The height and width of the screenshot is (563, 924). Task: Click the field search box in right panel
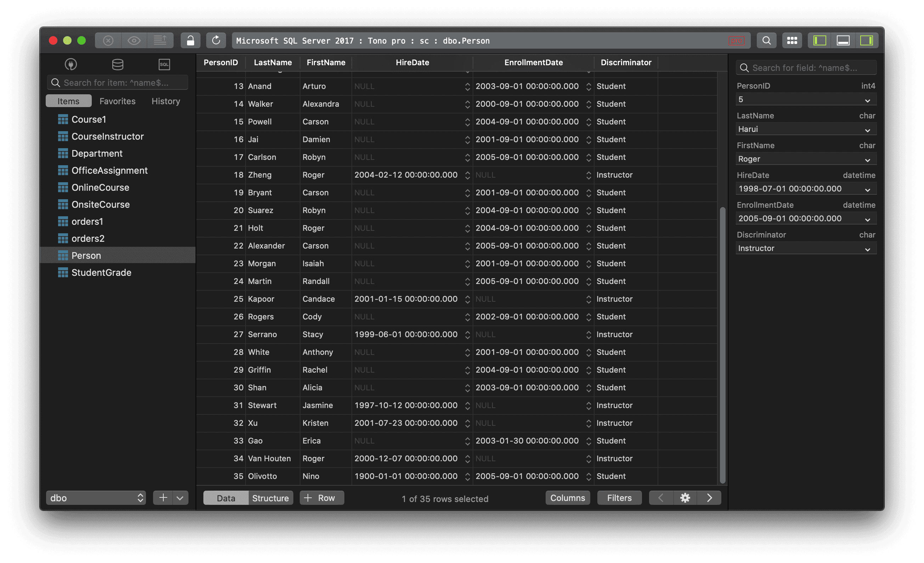806,68
